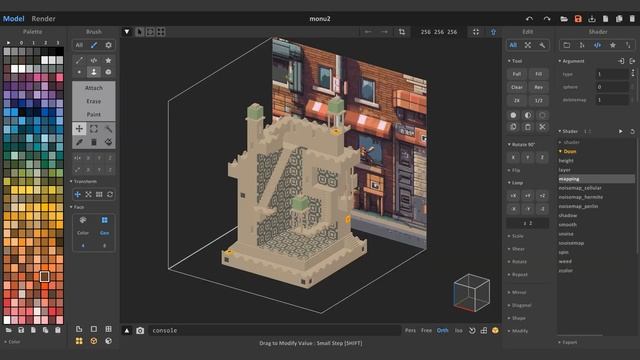Select the noisemap_cellular shader entry
The image size is (640, 360).
pos(580,188)
